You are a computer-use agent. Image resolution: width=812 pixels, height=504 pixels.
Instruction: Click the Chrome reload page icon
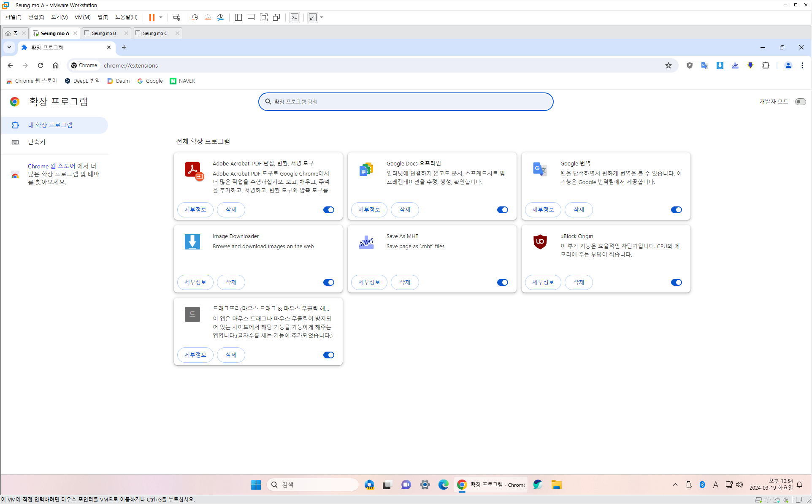coord(41,65)
